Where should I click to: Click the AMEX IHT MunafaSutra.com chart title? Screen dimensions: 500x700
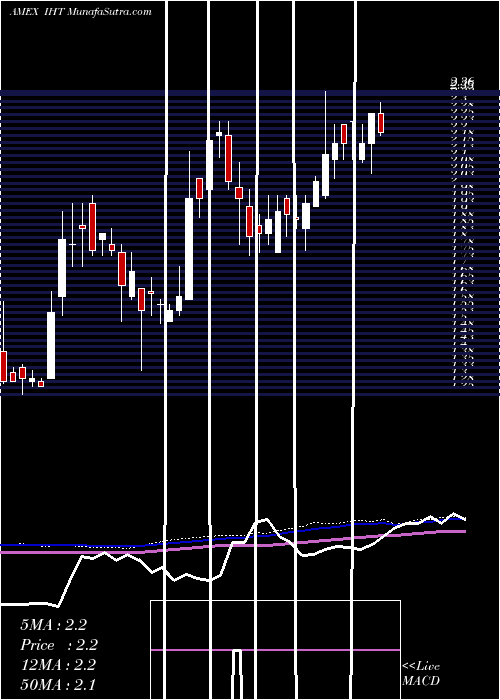coord(80,12)
